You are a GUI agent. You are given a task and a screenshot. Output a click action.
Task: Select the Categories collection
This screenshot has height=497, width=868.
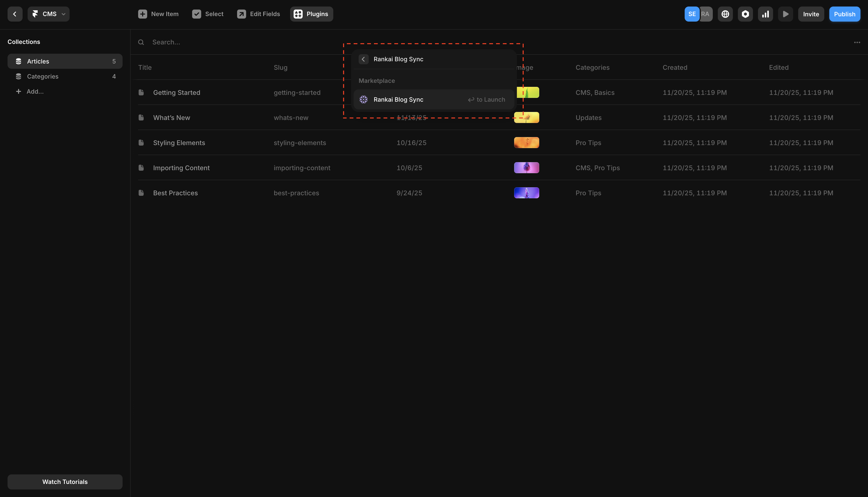tap(42, 76)
